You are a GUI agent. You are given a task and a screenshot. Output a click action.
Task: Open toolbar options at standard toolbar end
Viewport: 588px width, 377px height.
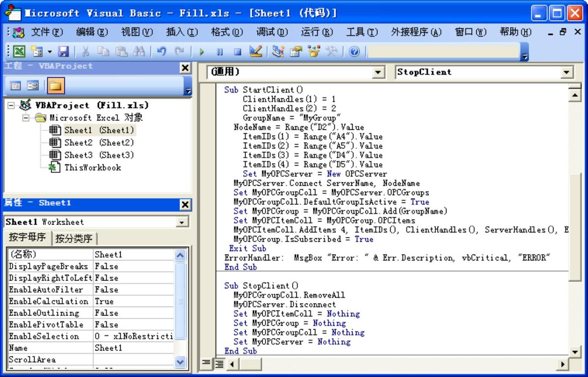[525, 53]
